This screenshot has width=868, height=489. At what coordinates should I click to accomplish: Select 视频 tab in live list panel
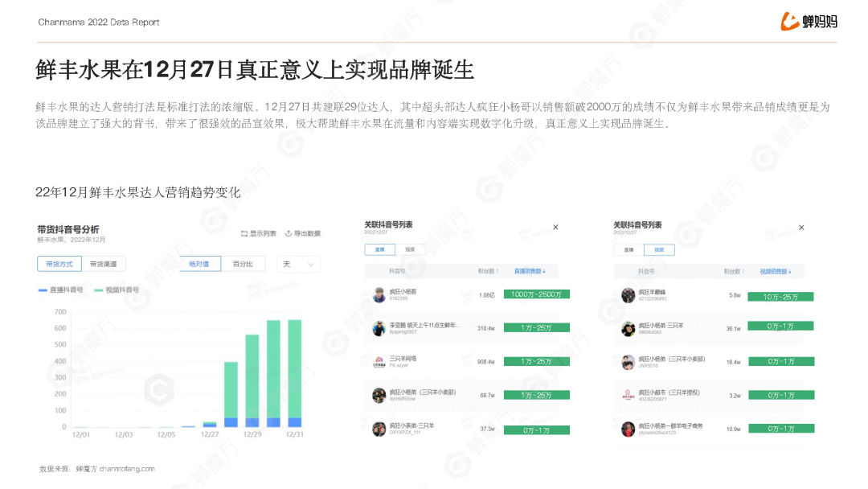pyautogui.click(x=410, y=250)
